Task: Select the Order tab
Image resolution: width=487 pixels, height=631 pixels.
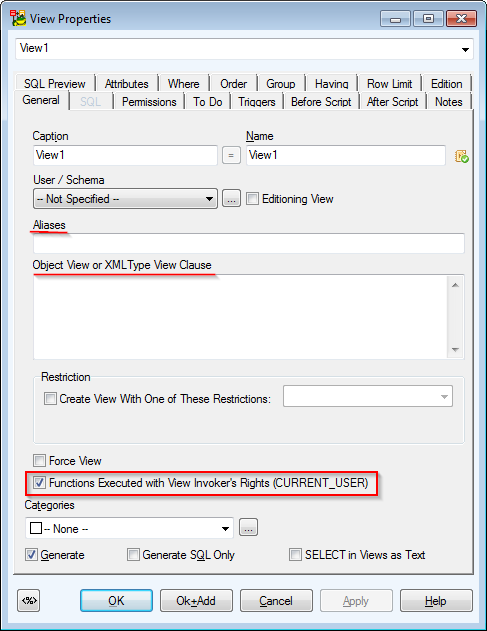Action: 233,84
